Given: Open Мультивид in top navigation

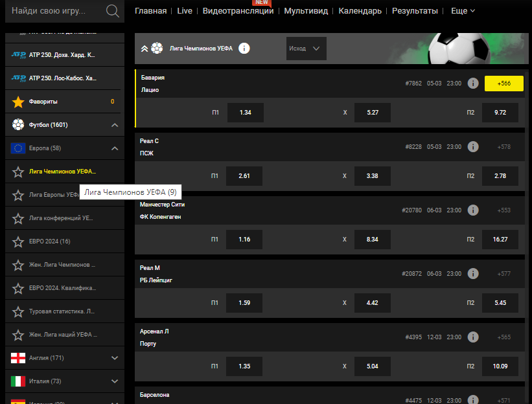Looking at the screenshot, I should tap(306, 11).
